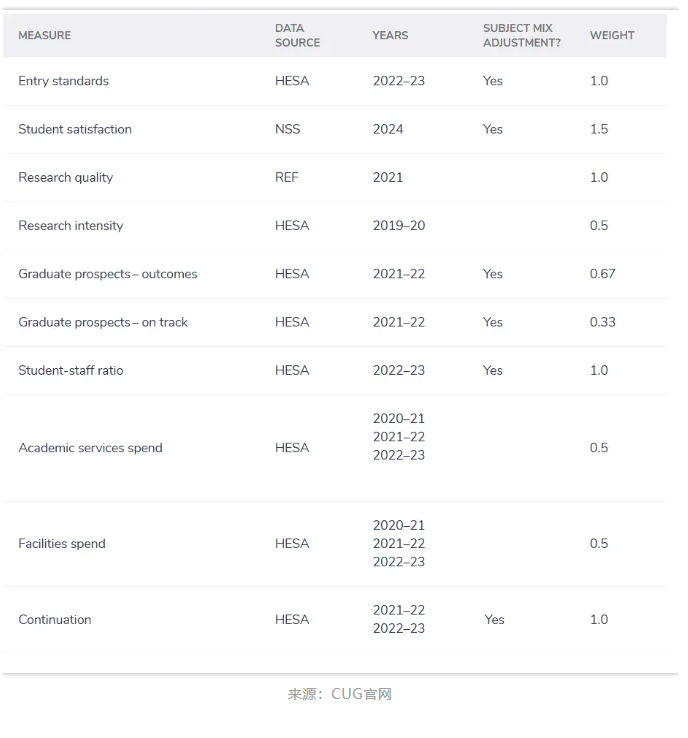This screenshot has height=738, width=688.
Task: Select the Entry standards measure cell
Action: pos(63,81)
